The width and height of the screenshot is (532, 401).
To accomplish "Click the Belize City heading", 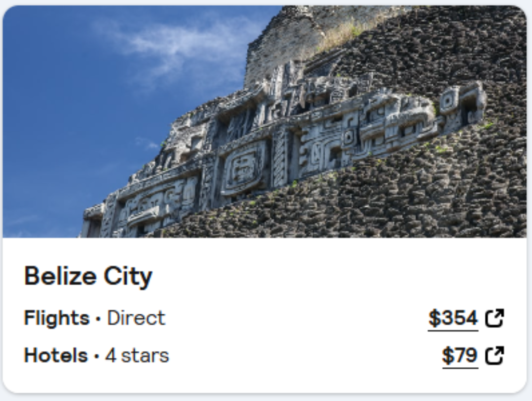I will pos(88,276).
